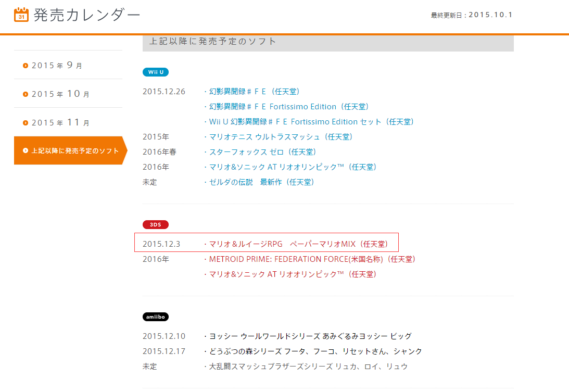The image size is (569, 392).
Task: Click the 2015.12.17 release date
Action: click(164, 351)
